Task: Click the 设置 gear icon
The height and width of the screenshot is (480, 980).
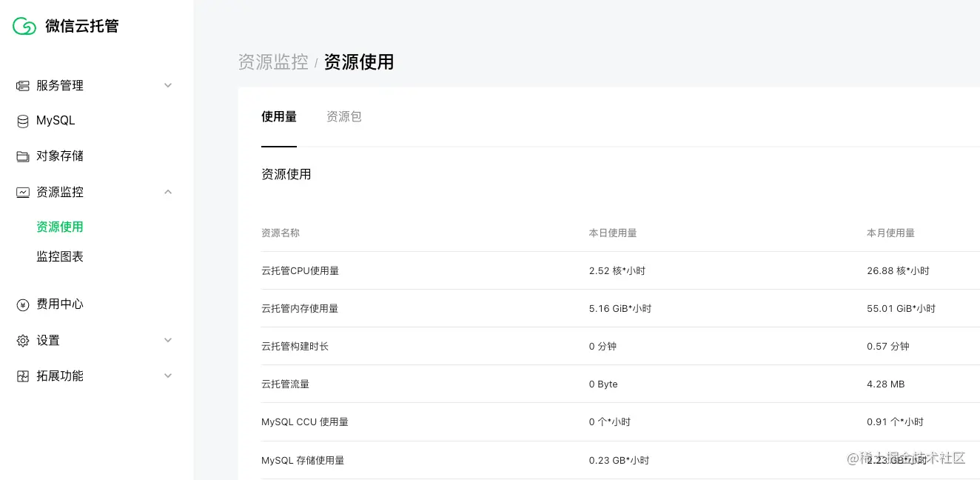Action: click(23, 341)
